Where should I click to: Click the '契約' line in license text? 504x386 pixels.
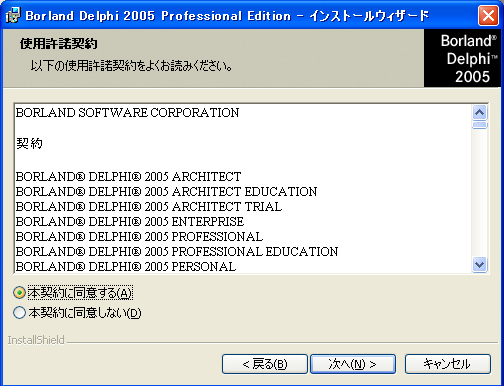(29, 144)
